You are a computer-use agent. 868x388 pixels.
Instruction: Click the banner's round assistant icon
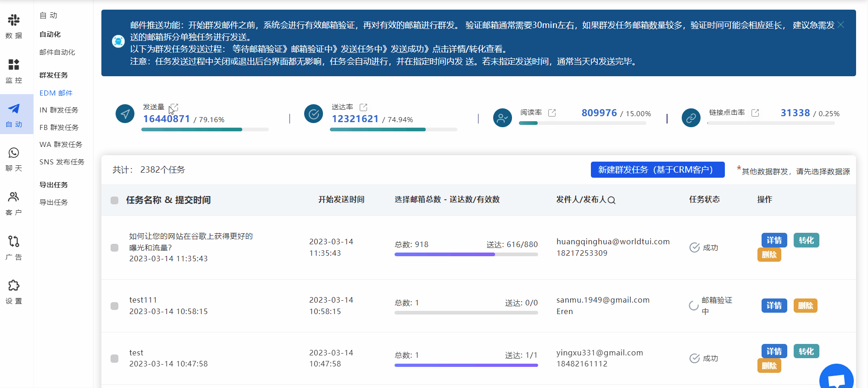click(118, 41)
